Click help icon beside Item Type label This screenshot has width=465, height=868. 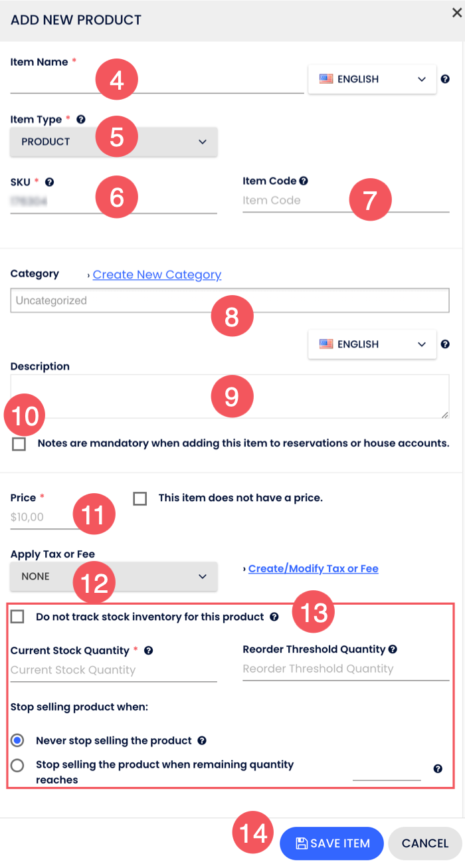point(81,120)
